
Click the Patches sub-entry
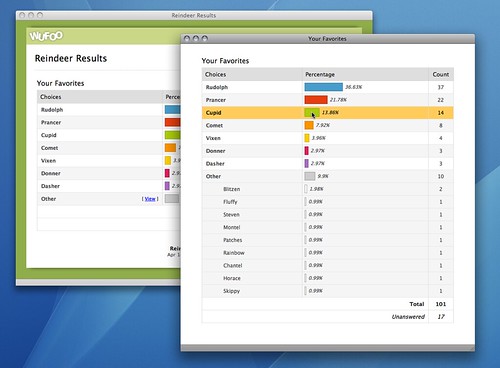click(x=233, y=240)
